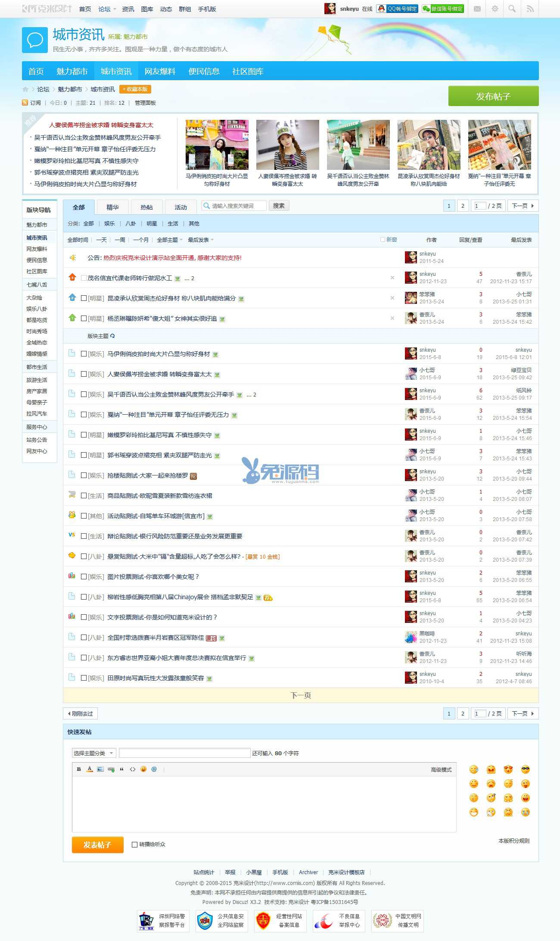The image size is (560, 941).
Task: Open the mail messages icon in header
Action: click(477, 9)
